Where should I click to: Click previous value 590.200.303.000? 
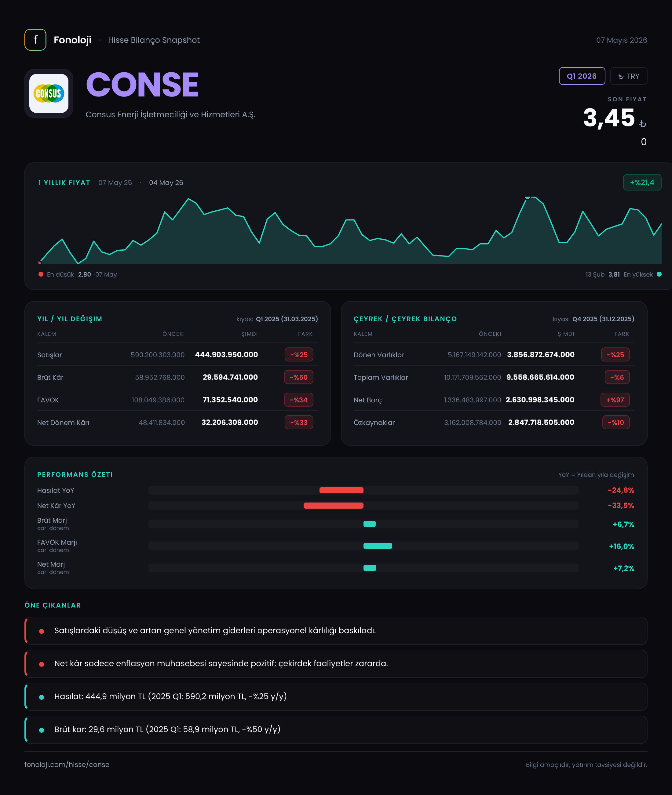click(x=158, y=355)
